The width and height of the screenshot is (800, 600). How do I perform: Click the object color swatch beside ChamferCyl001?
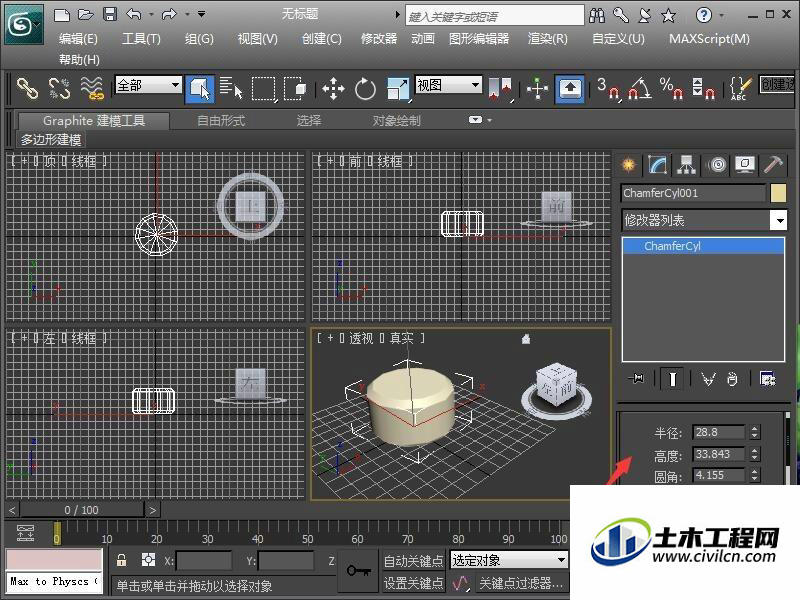point(778,193)
